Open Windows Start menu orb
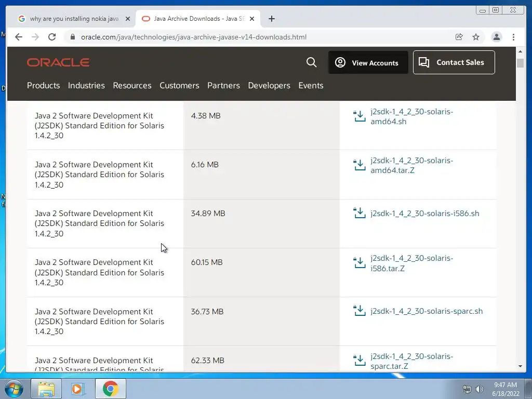 14,389
